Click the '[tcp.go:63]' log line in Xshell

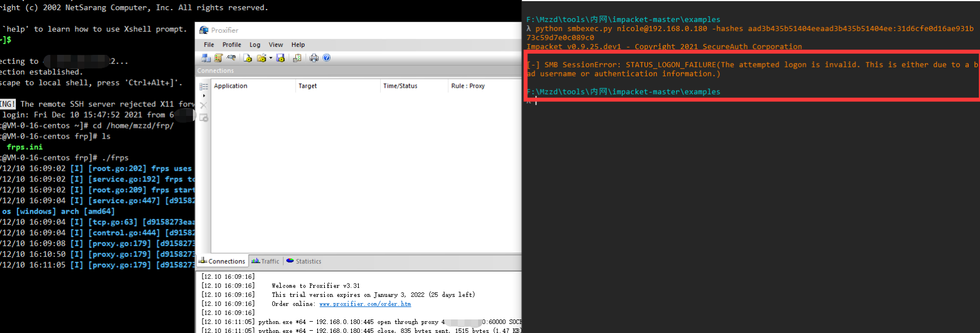click(x=97, y=222)
